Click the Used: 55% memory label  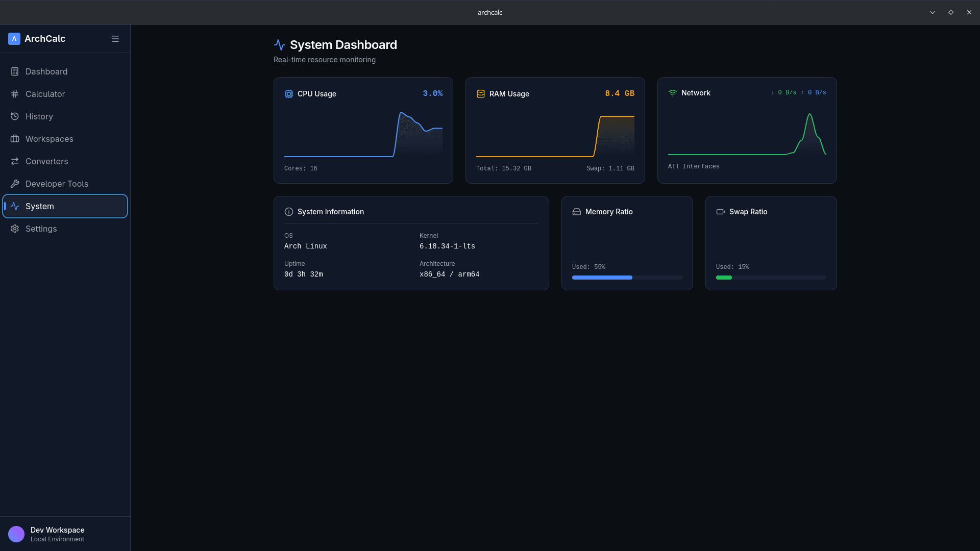[x=589, y=267]
